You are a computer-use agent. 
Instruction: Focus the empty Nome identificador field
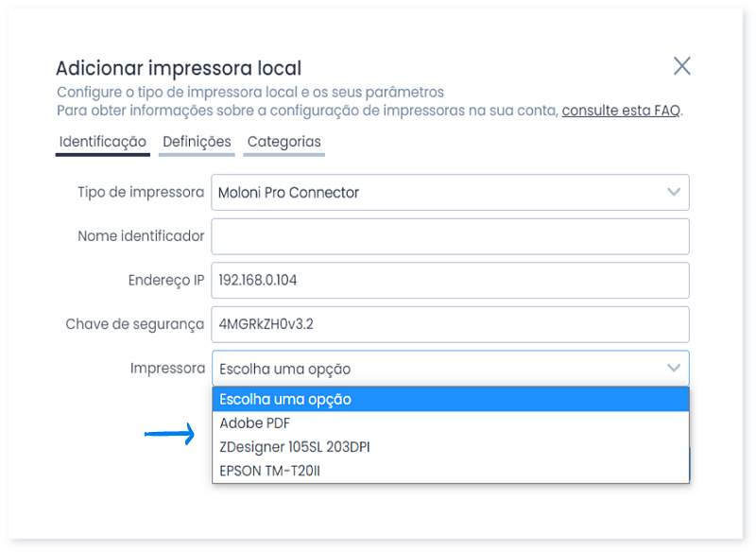(x=450, y=236)
